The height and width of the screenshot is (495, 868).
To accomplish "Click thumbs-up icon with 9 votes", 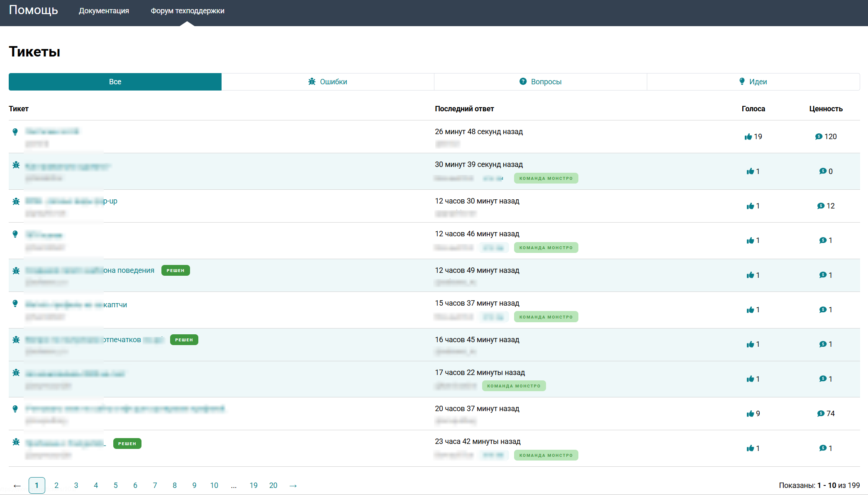I will 750,414.
